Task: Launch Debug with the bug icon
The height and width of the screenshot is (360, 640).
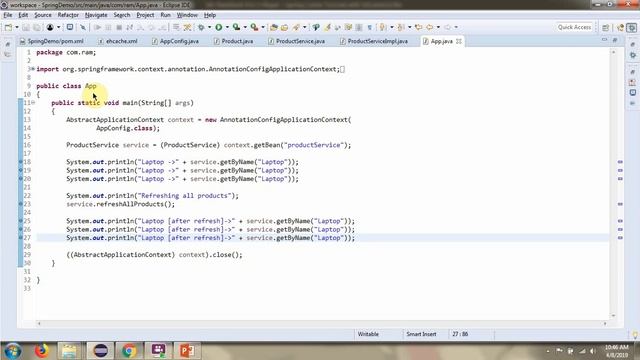Action: click(201, 27)
